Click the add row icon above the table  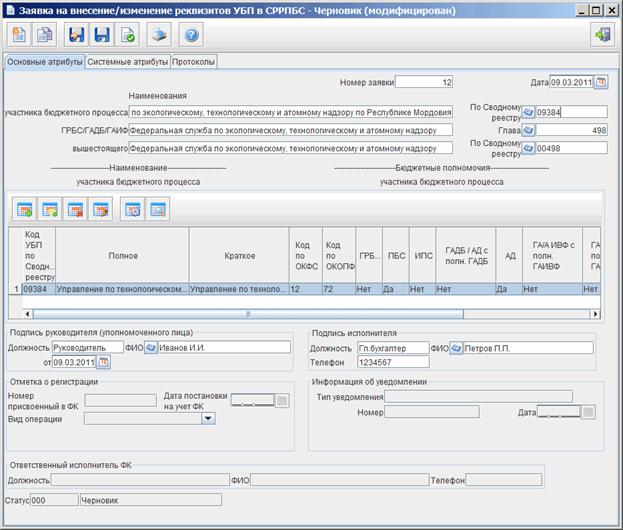tap(24, 209)
